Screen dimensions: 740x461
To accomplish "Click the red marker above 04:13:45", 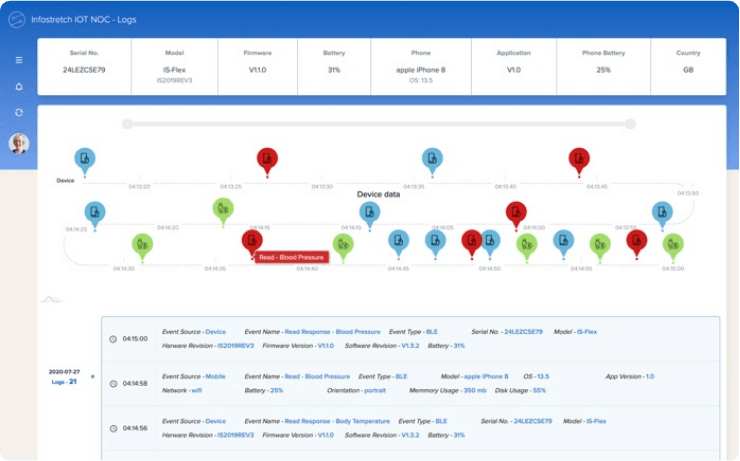I will pos(579,159).
